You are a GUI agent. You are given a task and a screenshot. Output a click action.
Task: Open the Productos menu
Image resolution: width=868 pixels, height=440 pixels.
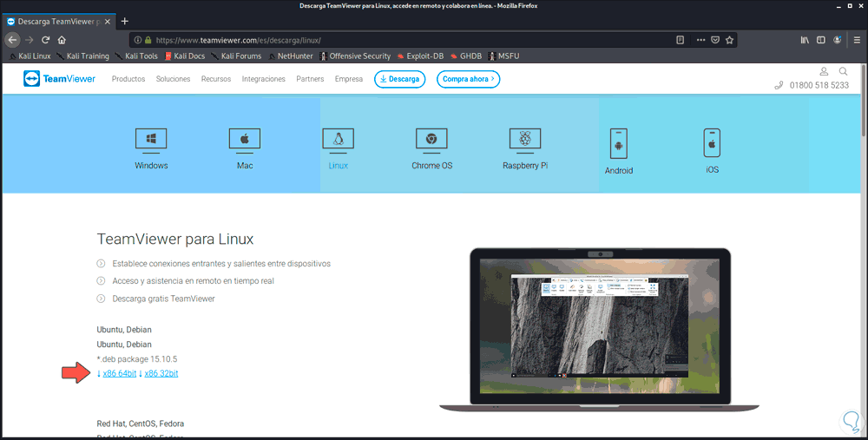tap(128, 79)
